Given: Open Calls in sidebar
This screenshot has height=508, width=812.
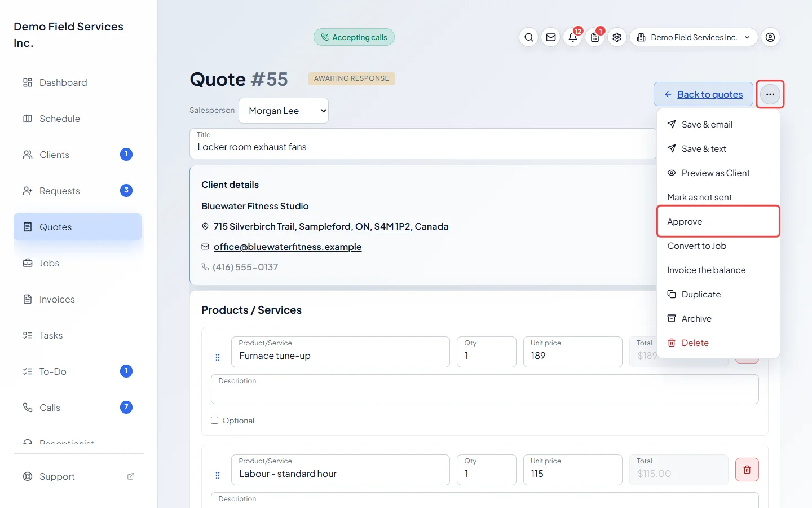Looking at the screenshot, I should [x=78, y=408].
